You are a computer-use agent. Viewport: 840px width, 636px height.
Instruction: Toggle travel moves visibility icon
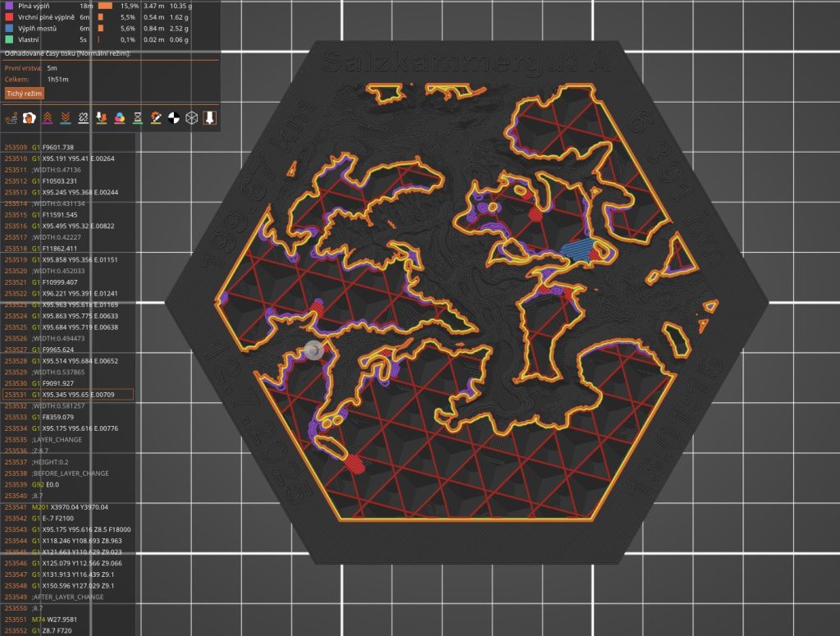tap(11, 119)
